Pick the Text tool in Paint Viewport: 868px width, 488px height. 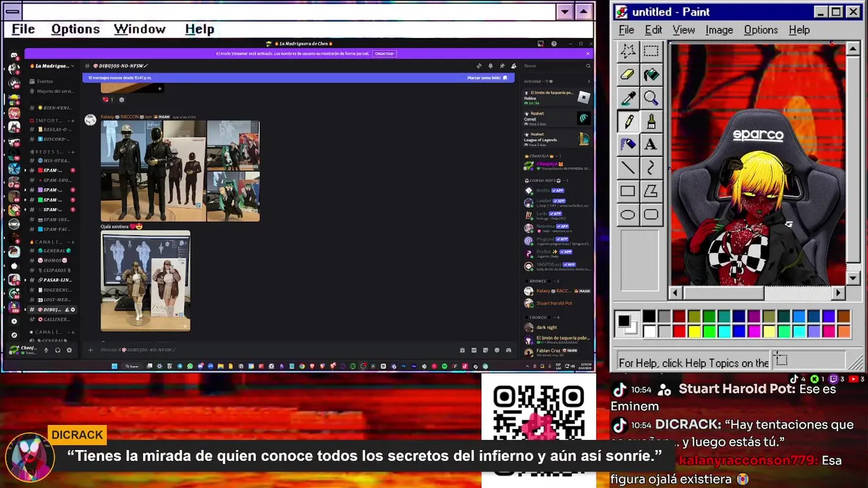651,144
